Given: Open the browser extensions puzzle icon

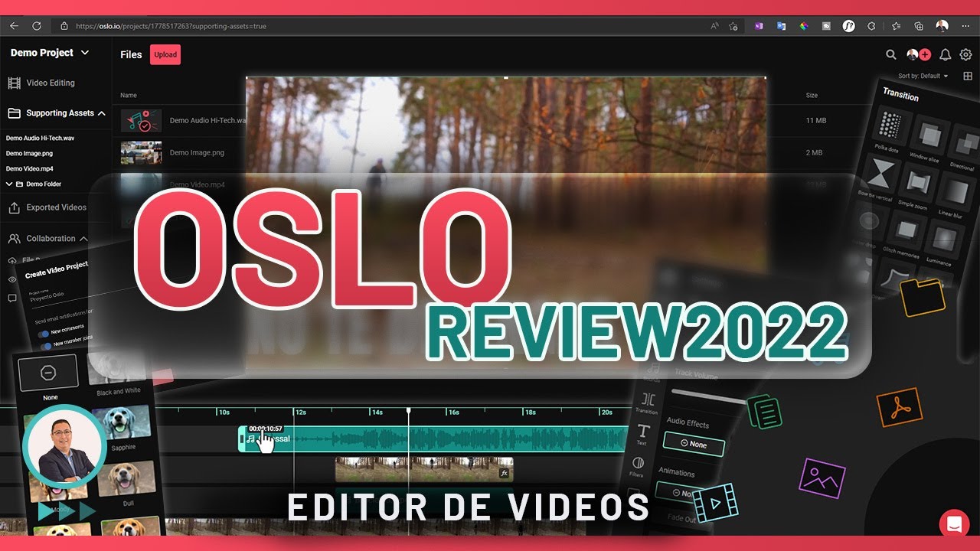Looking at the screenshot, I should pos(873,26).
